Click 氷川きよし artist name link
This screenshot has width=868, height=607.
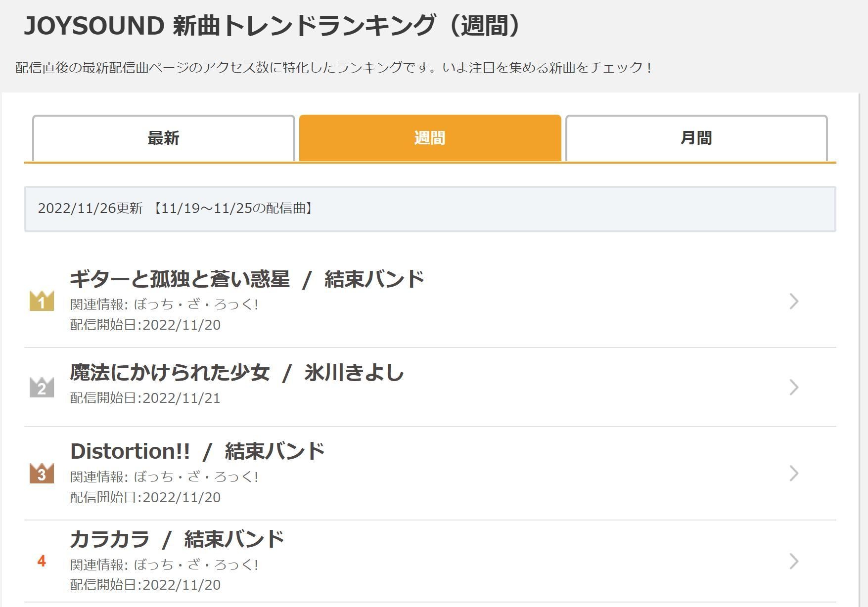(x=353, y=374)
